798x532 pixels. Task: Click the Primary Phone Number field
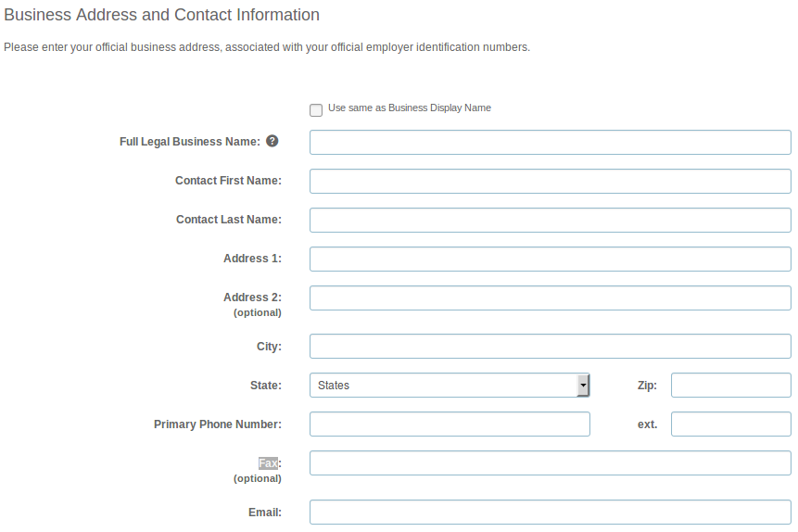pos(450,424)
